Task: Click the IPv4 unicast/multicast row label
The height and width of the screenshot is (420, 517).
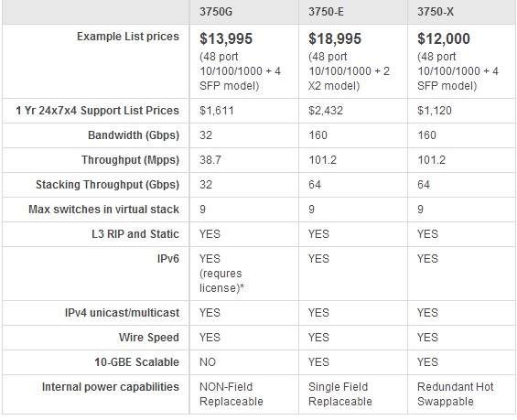Action: (122, 313)
